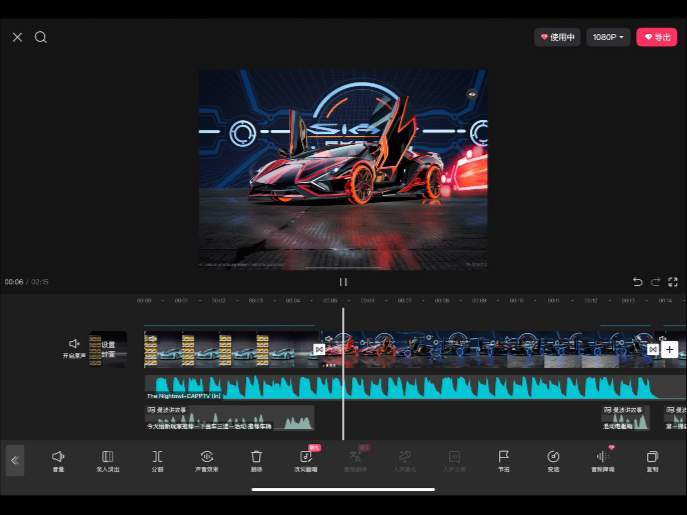The width and height of the screenshot is (687, 515).
Task: Open 设置封面 cover thumbnail
Action: 108,349
